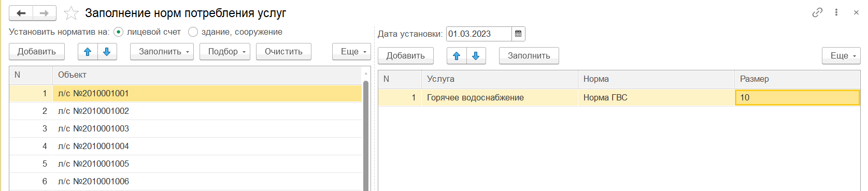The height and width of the screenshot is (191, 868).
Task: Open the three-dot form menu
Action: pyautogui.click(x=836, y=12)
